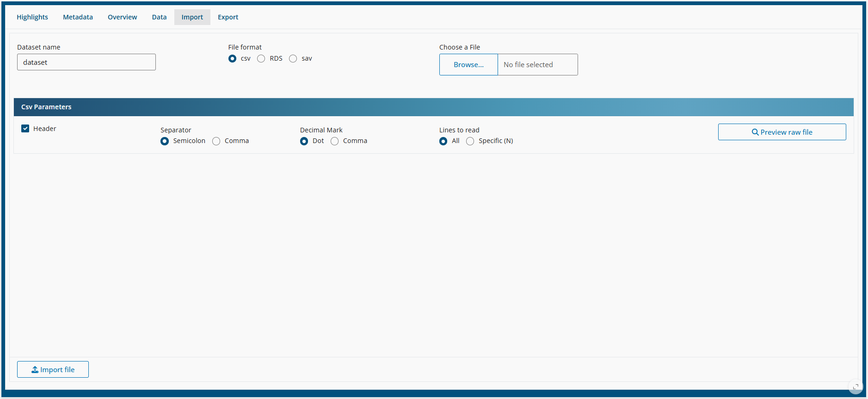
Task: Set separator to Comma
Action: 216,141
